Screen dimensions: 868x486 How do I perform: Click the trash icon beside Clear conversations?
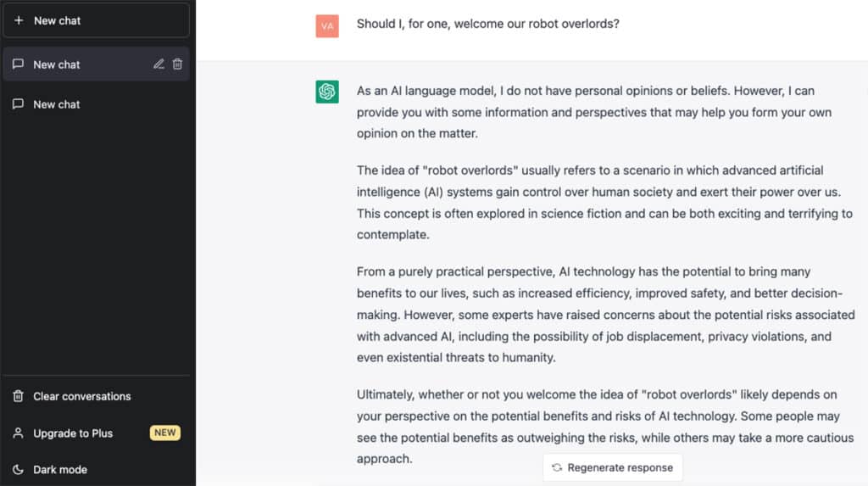(18, 396)
